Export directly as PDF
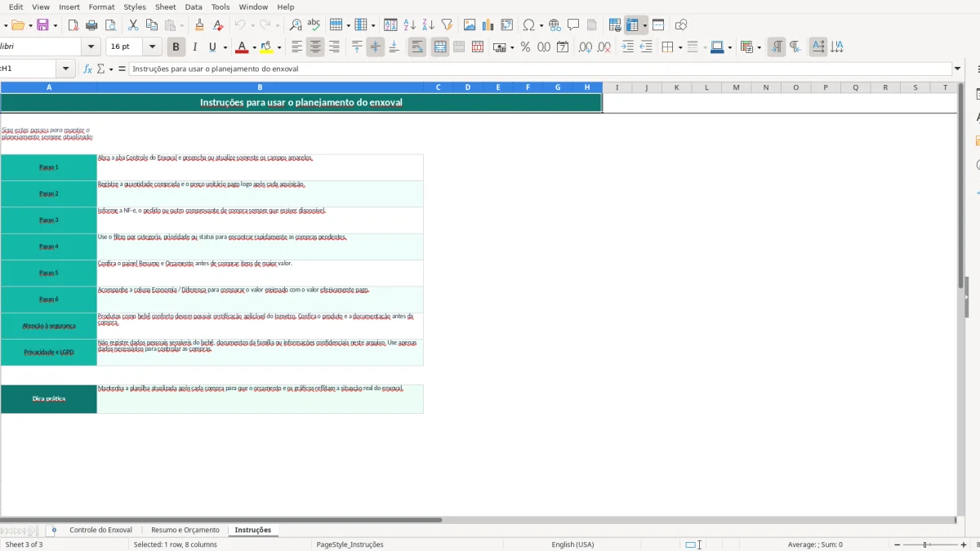Screen dimensions: 980x551 coord(73,25)
